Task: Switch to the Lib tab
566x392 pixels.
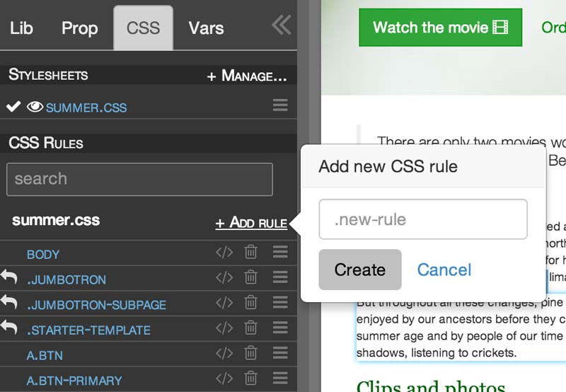Action: coord(21,28)
